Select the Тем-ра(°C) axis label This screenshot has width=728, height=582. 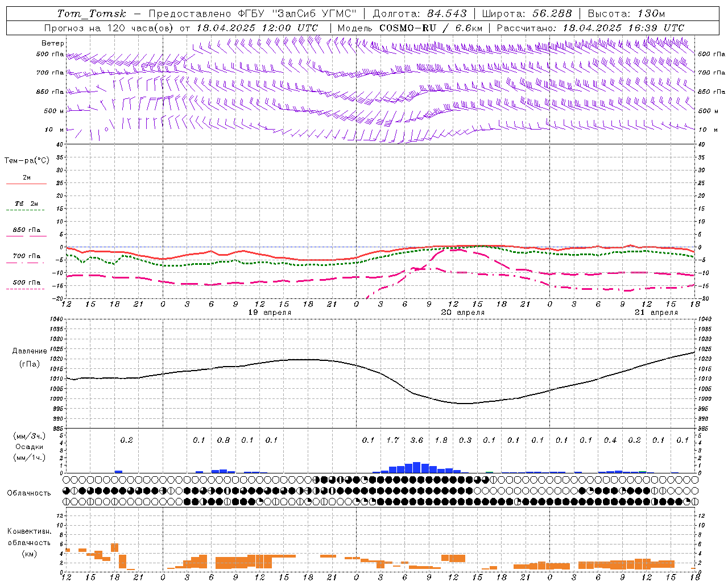[27, 161]
